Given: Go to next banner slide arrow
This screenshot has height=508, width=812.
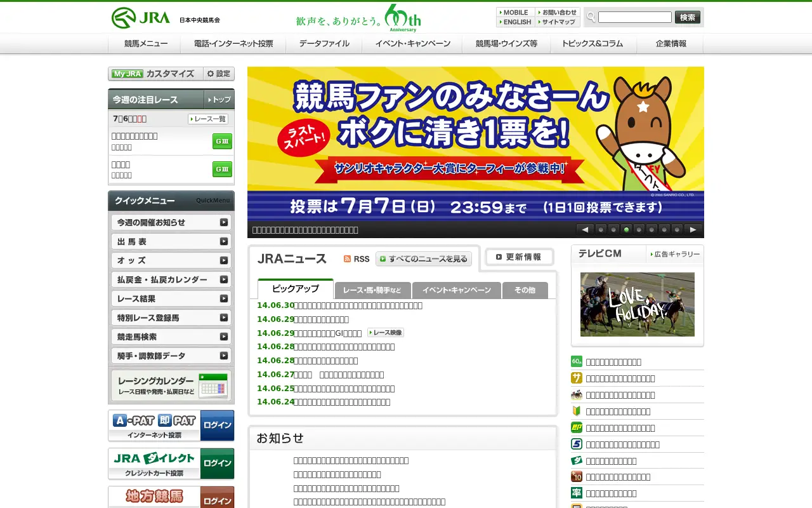Looking at the screenshot, I should pos(693,229).
